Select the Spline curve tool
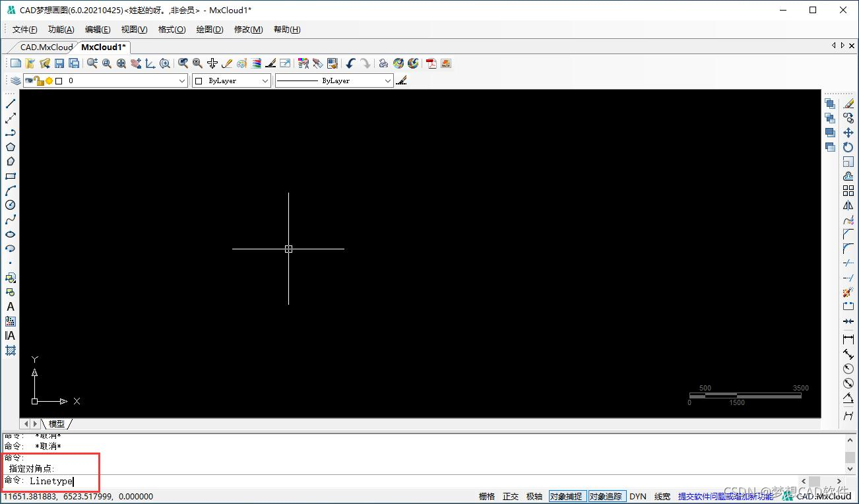 point(11,220)
